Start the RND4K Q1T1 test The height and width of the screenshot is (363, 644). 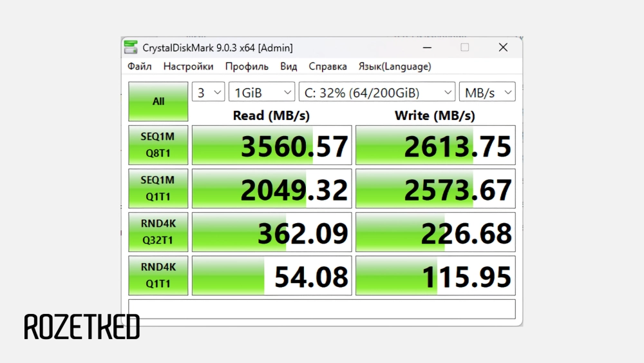(158, 275)
